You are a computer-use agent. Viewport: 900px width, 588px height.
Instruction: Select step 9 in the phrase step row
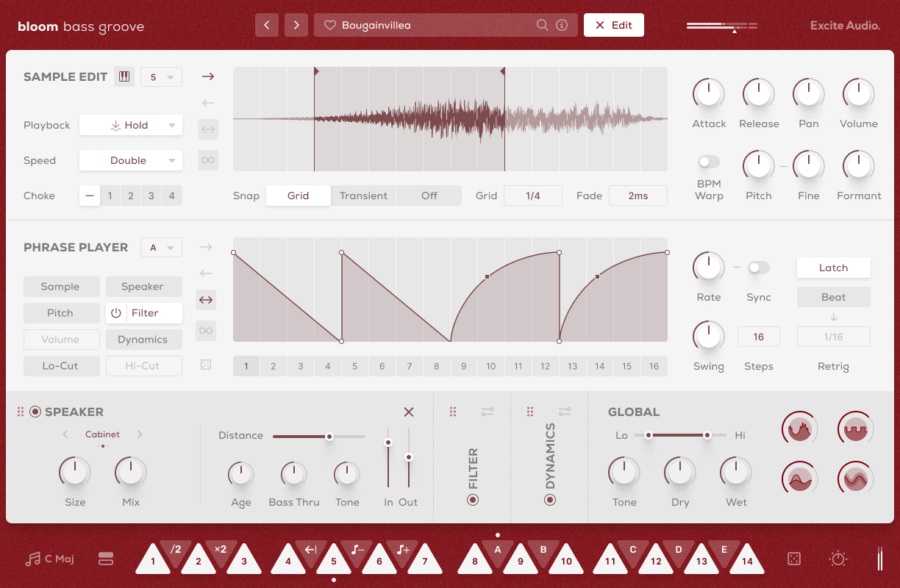click(463, 365)
